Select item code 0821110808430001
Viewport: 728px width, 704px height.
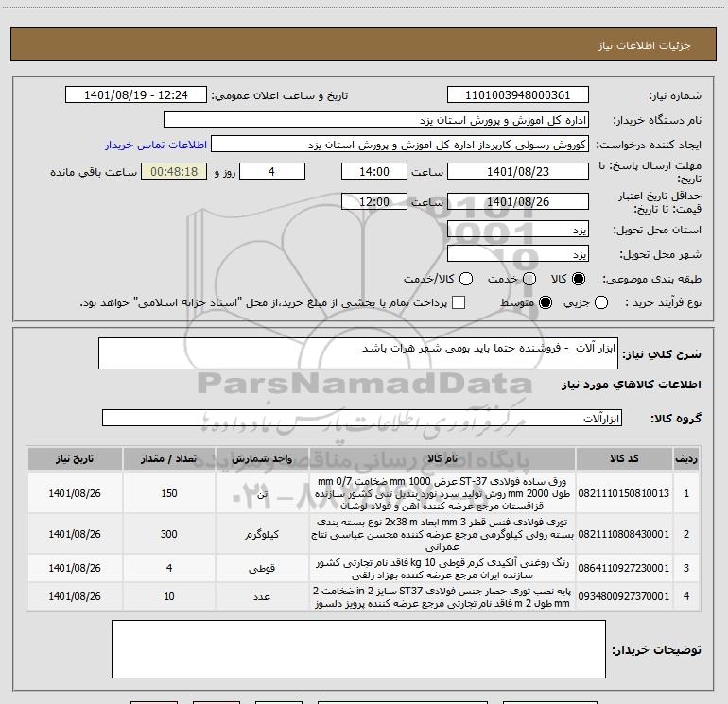(x=624, y=534)
